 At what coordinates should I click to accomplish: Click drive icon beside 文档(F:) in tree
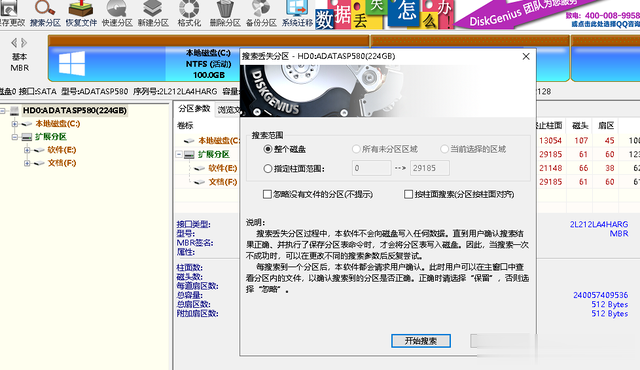pyautogui.click(x=39, y=163)
